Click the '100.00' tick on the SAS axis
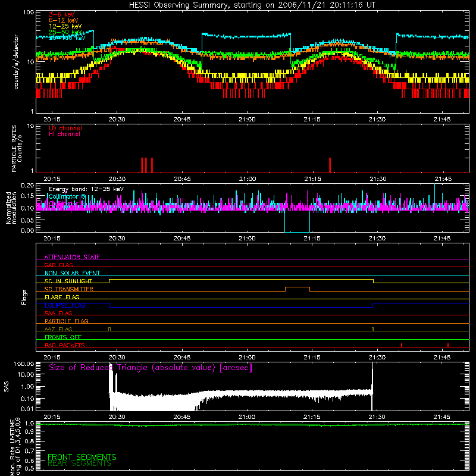The width and height of the screenshot is (476, 476). 24,364
